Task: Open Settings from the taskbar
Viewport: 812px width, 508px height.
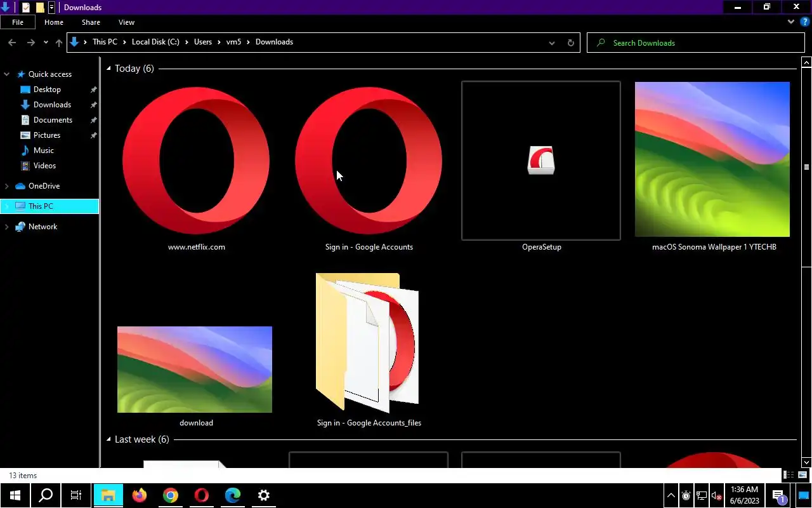Action: coord(264,495)
